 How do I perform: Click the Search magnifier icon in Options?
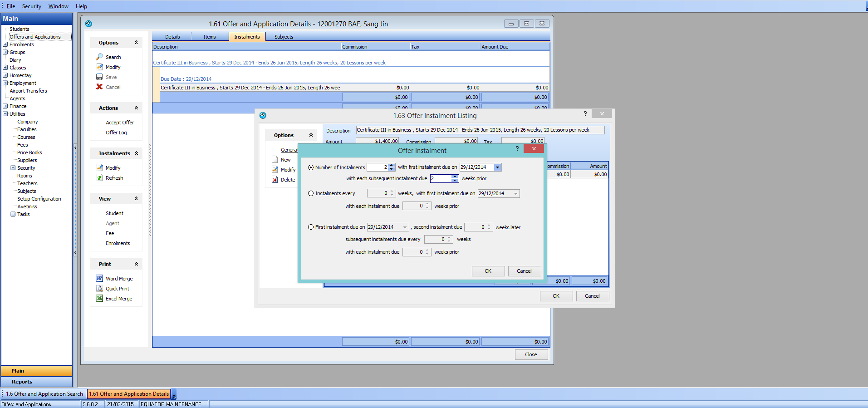(x=99, y=57)
